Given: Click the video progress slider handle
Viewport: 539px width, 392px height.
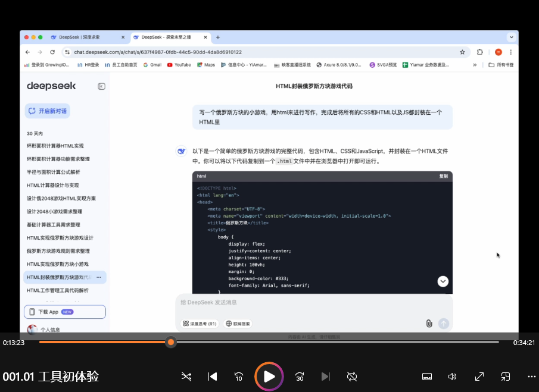Looking at the screenshot, I should tap(171, 342).
